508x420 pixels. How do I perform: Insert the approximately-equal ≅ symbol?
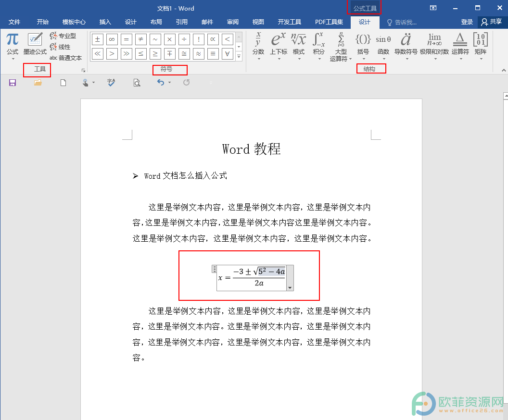coord(184,54)
